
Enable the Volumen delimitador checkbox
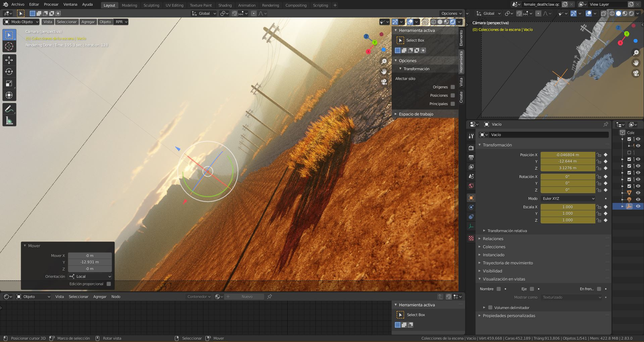(490, 307)
